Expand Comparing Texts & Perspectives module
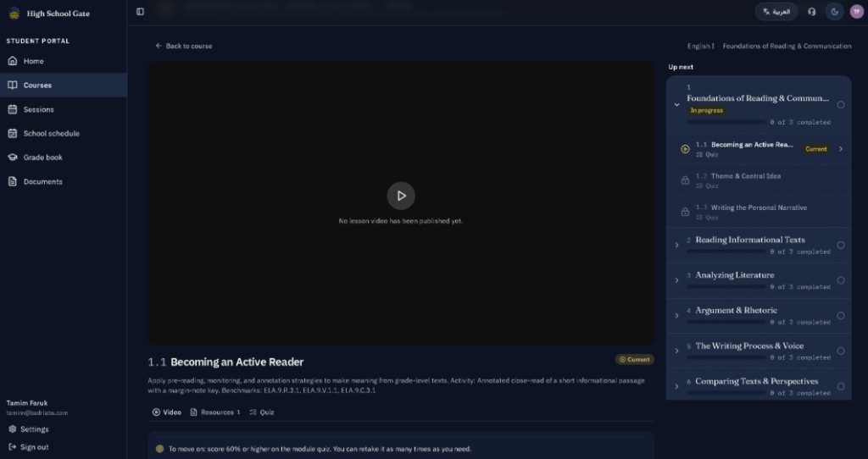The height and width of the screenshot is (459, 868). coord(676,386)
